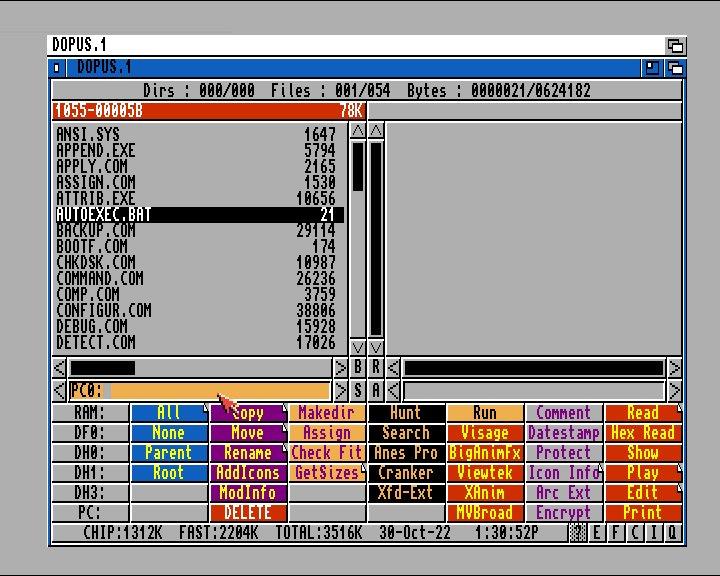Click the F gadget in the status bar
720x576 pixels.
(x=615, y=533)
